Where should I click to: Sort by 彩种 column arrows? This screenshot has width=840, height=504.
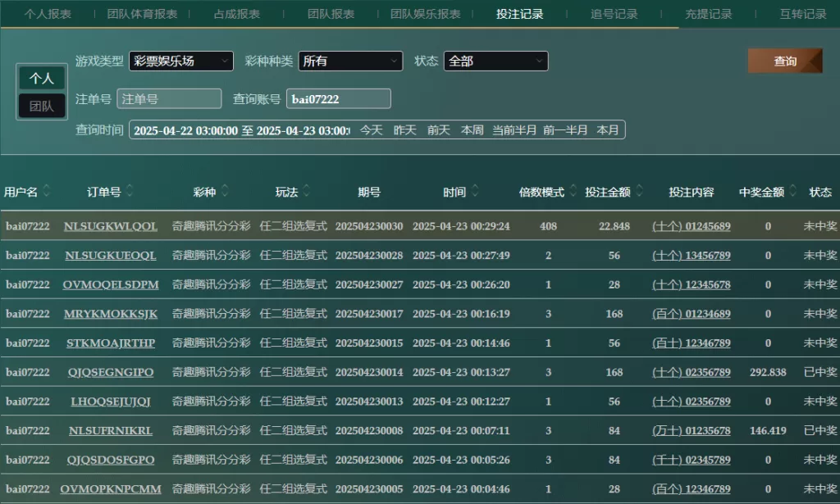(x=225, y=190)
